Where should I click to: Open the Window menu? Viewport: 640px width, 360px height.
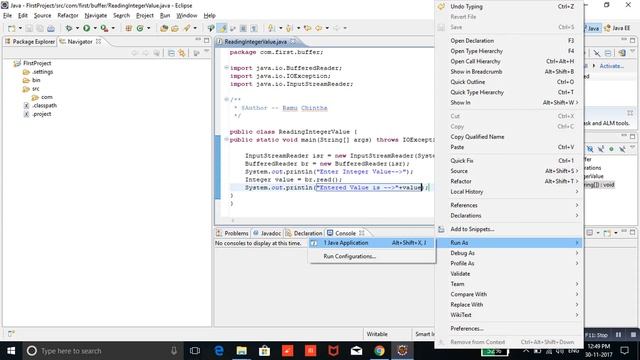(187, 16)
